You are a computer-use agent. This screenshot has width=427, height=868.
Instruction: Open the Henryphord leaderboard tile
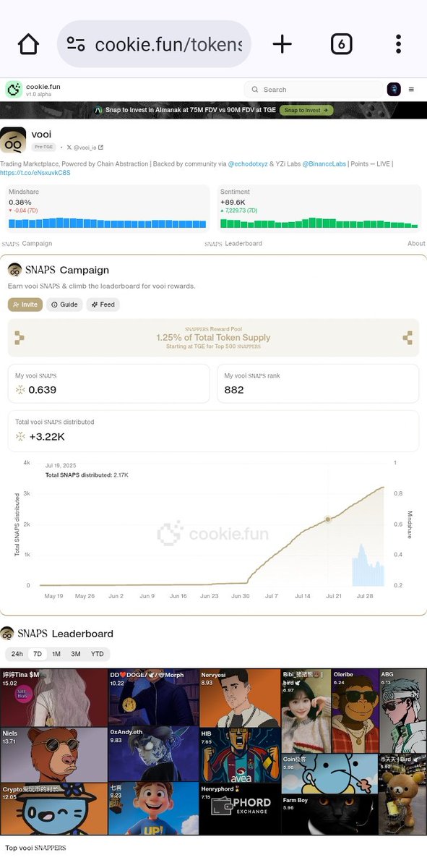240,809
